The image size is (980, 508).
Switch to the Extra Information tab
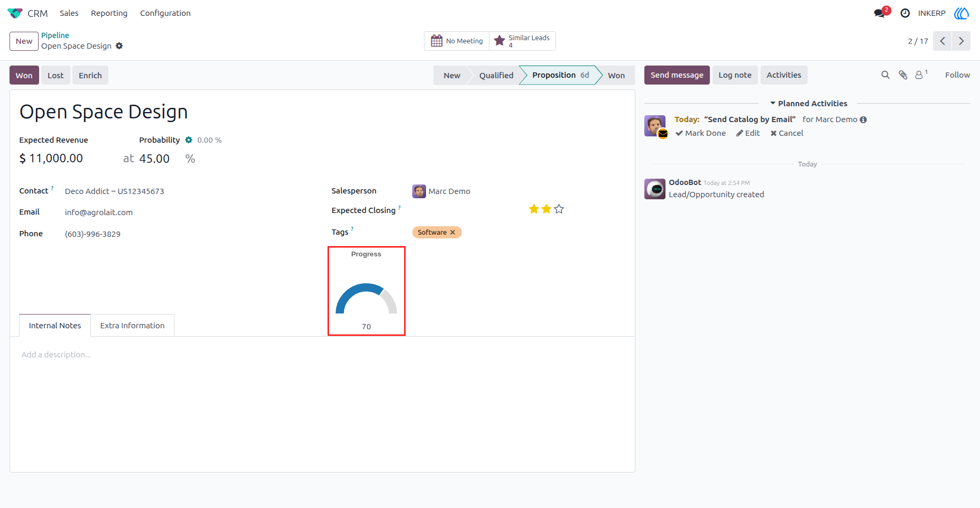pos(132,326)
